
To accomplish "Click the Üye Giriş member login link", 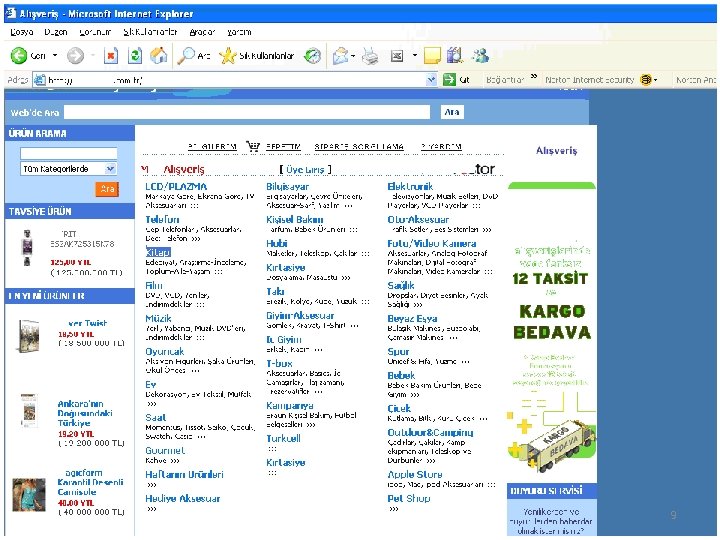I will (x=305, y=169).
